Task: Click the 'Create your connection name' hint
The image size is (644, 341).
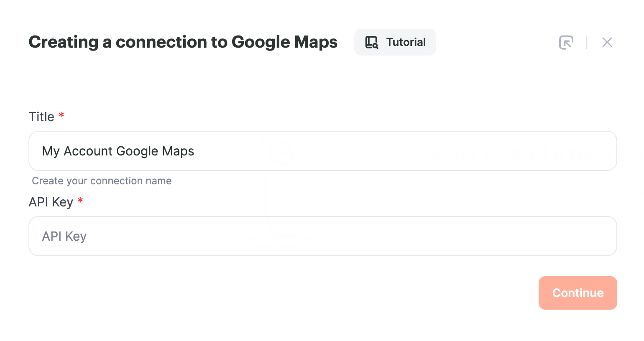Action: pos(102,181)
